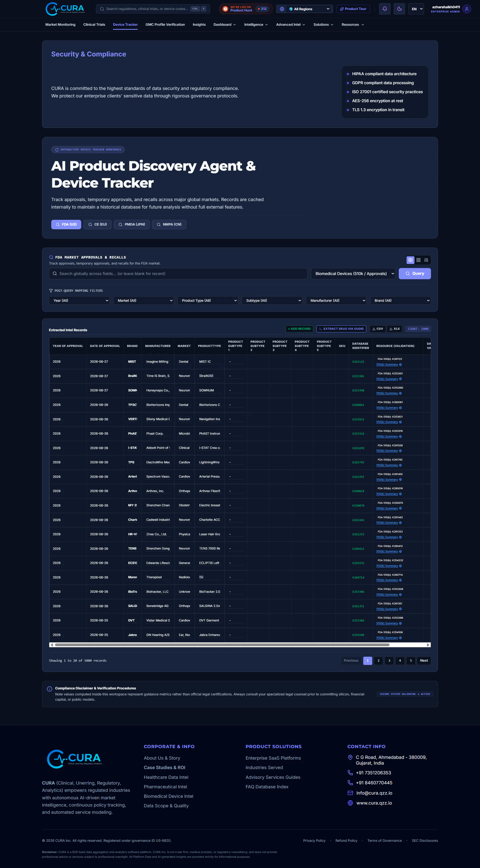Export records as CSV

coord(377,329)
